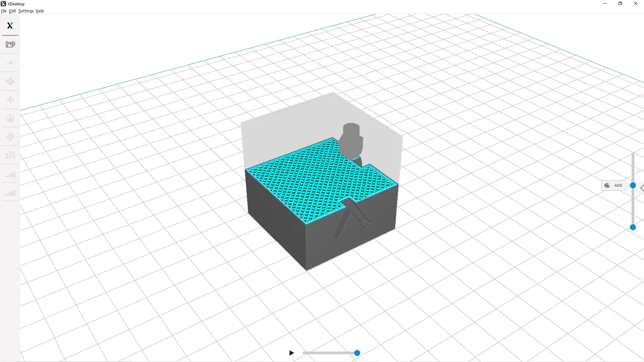Select the four-arrow move tool icon
The width and height of the screenshot is (644, 362).
click(10, 100)
